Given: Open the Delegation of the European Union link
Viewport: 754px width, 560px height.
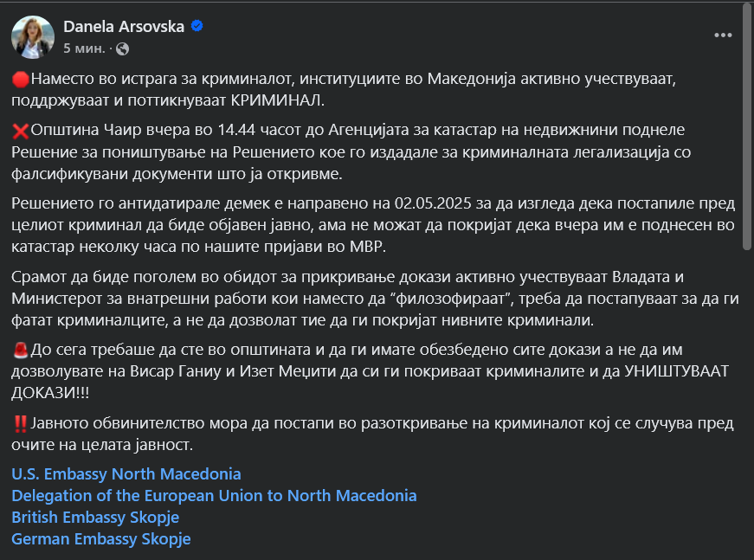Looking at the screenshot, I should point(214,496).
